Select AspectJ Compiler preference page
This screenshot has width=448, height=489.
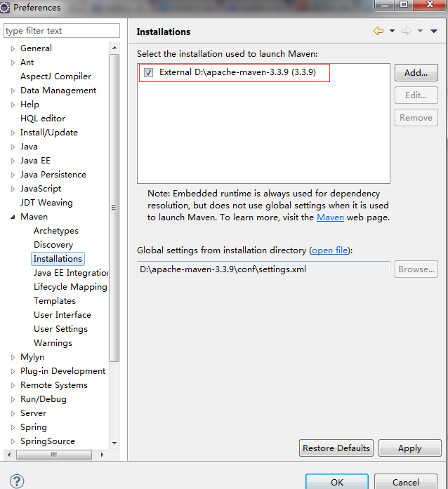pos(55,76)
